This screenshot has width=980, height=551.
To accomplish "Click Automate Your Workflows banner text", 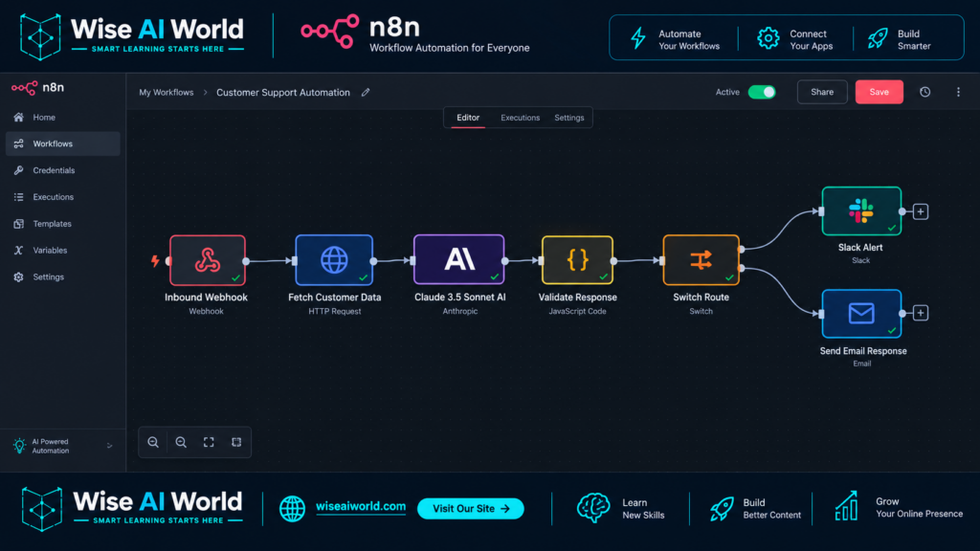I will coord(689,40).
